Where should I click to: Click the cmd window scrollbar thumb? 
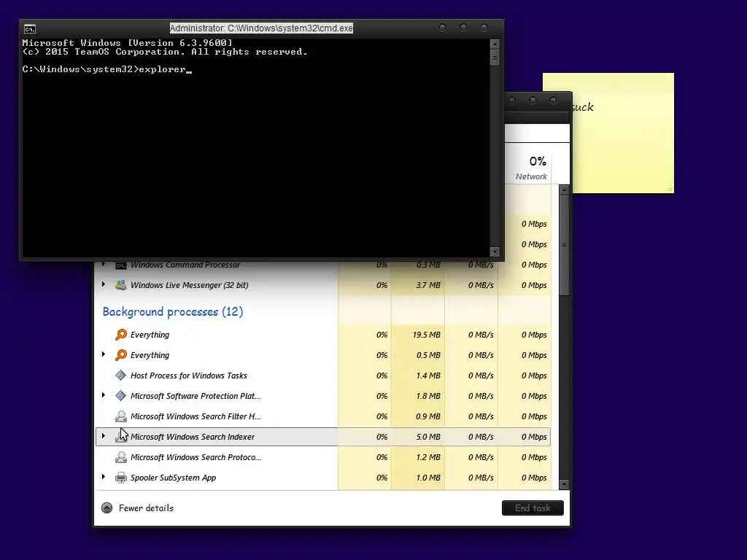click(495, 58)
